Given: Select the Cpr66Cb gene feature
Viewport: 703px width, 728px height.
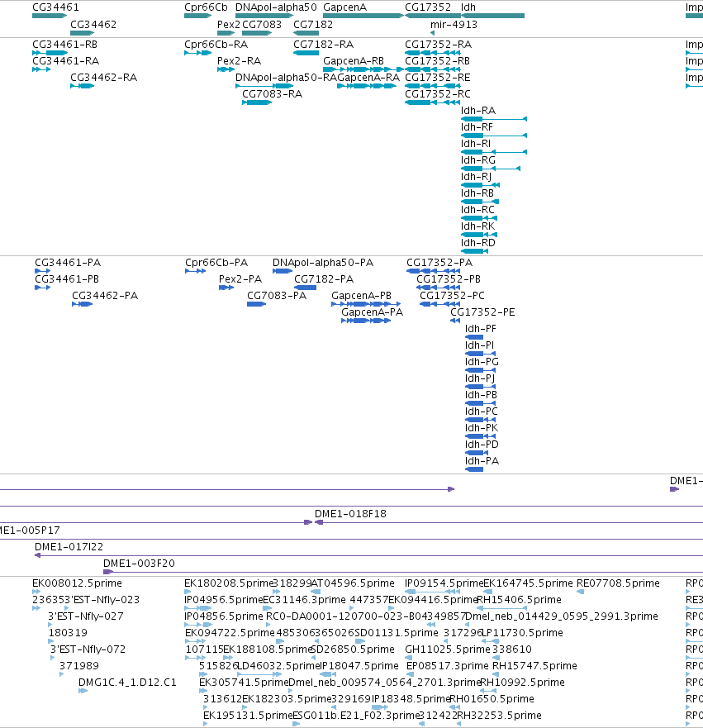Looking at the screenshot, I should pyautogui.click(x=197, y=16).
